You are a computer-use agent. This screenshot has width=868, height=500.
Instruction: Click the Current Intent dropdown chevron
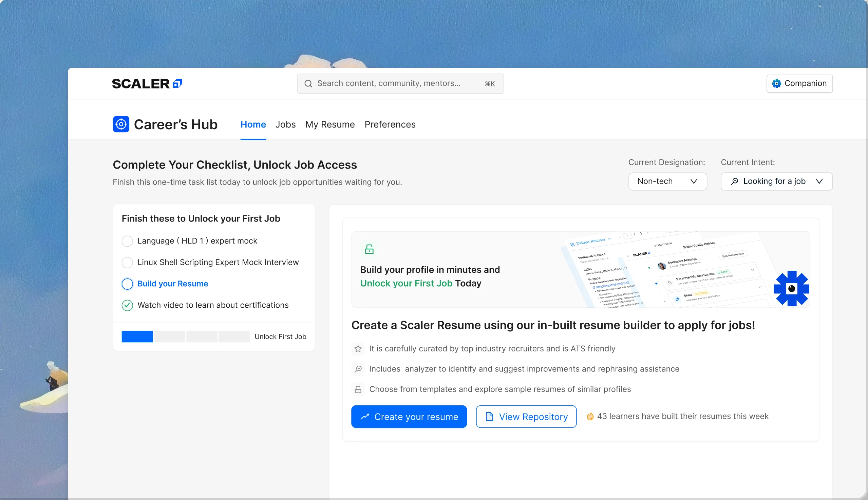[x=819, y=181]
